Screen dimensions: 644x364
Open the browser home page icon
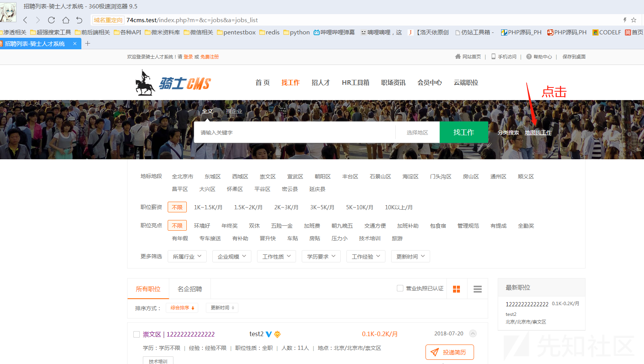tap(66, 20)
